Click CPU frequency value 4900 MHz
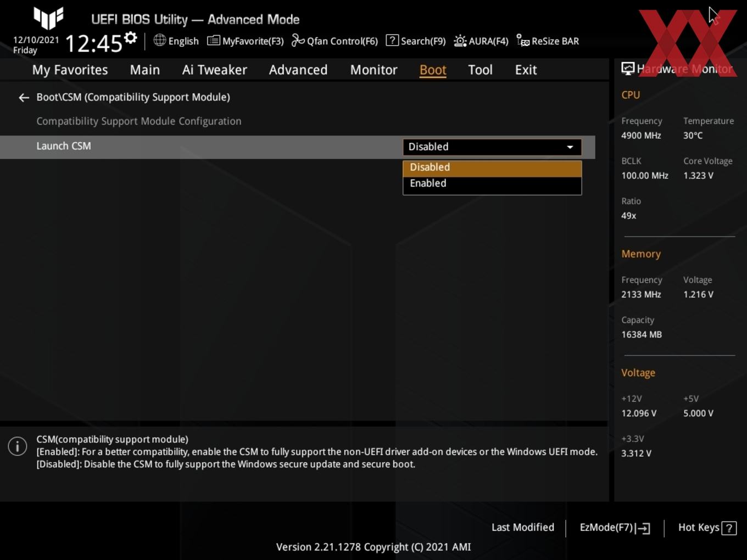Viewport: 747px width, 560px height. [x=641, y=136]
